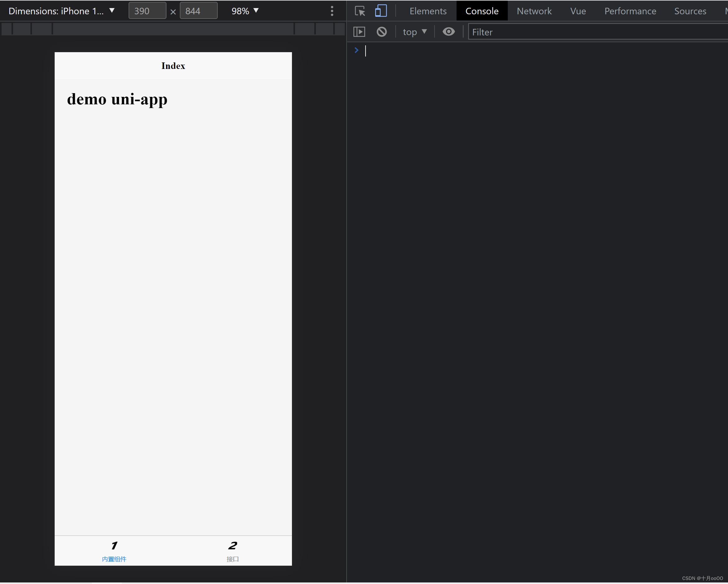Show the console sidebar panel
The height and width of the screenshot is (584, 728).
pyautogui.click(x=359, y=32)
